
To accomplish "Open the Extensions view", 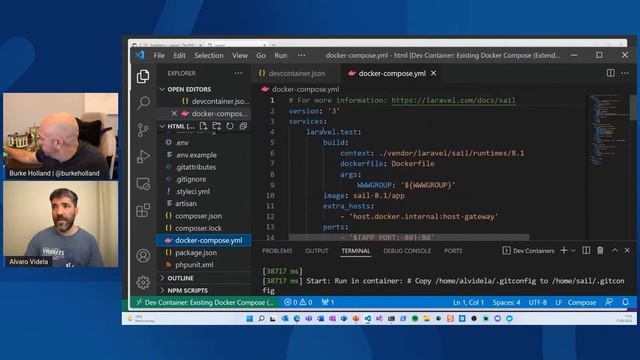I will click(143, 211).
